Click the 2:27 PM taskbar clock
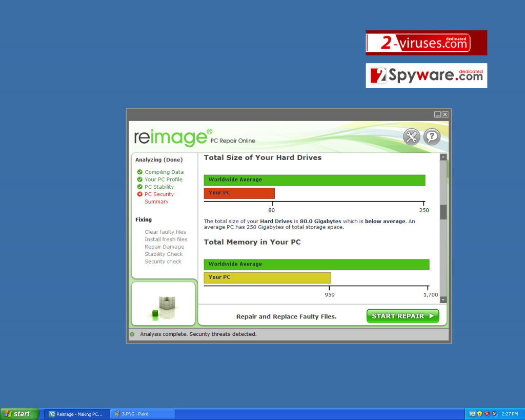The width and height of the screenshot is (525, 420). coord(510,414)
